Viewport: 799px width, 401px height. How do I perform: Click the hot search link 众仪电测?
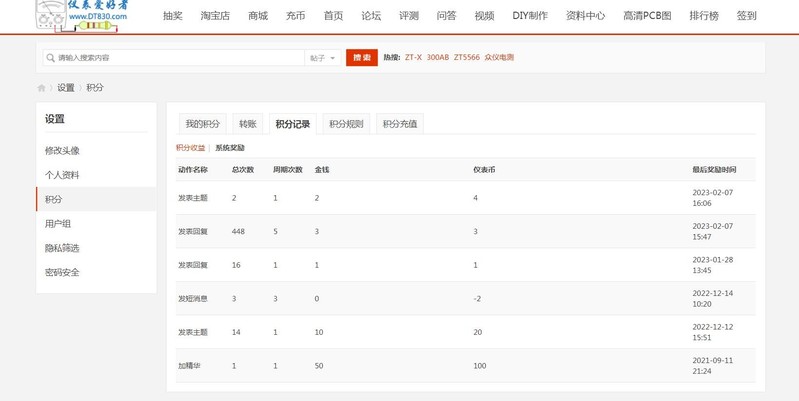coord(499,58)
